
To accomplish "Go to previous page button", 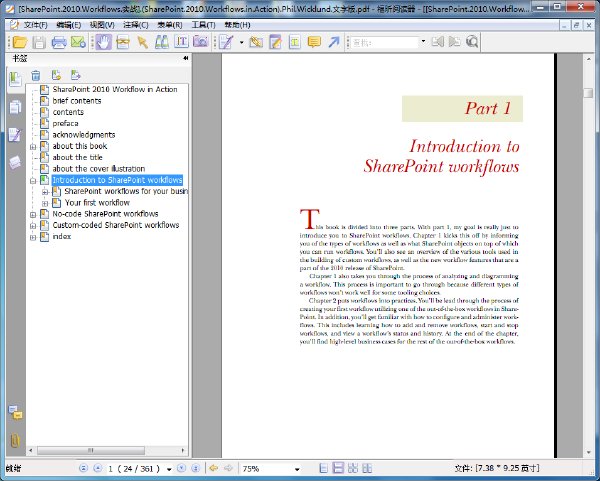I will [x=98, y=468].
